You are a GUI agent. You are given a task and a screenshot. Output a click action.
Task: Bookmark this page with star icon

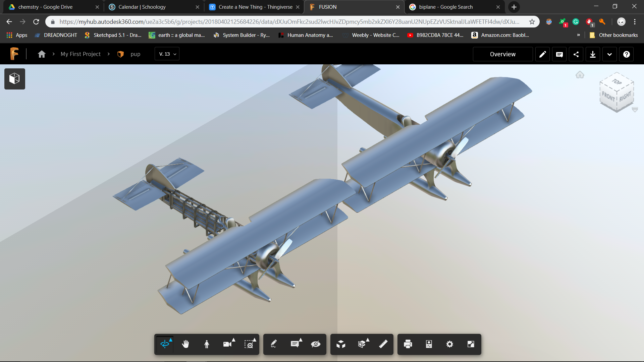[532, 22]
